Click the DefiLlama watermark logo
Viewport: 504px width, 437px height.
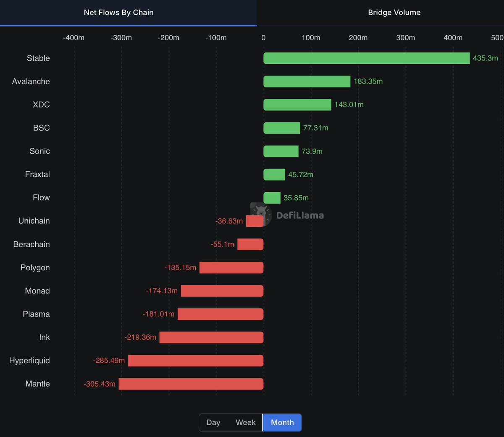pyautogui.click(x=287, y=215)
